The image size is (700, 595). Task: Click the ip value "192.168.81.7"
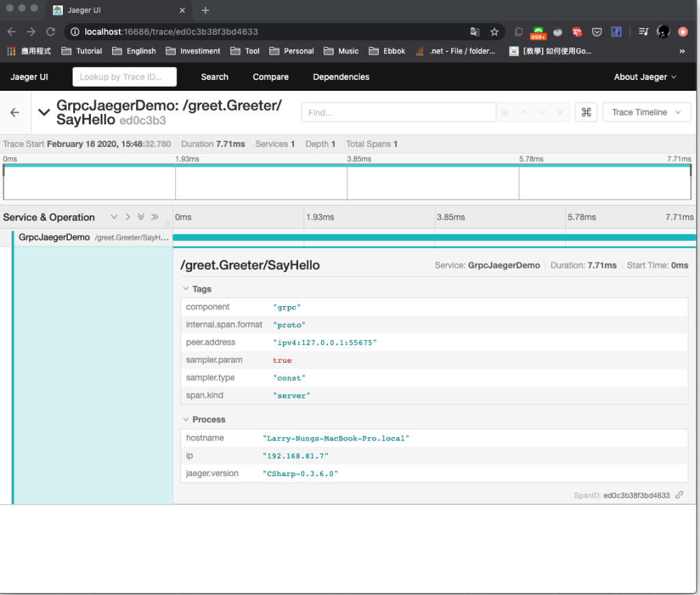coord(295,456)
